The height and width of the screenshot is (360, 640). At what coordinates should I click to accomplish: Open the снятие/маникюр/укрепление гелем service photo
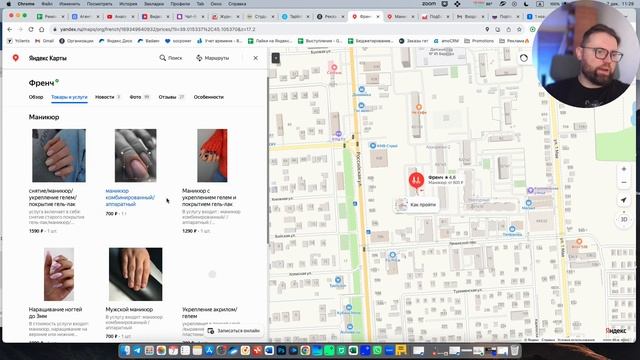tap(59, 156)
